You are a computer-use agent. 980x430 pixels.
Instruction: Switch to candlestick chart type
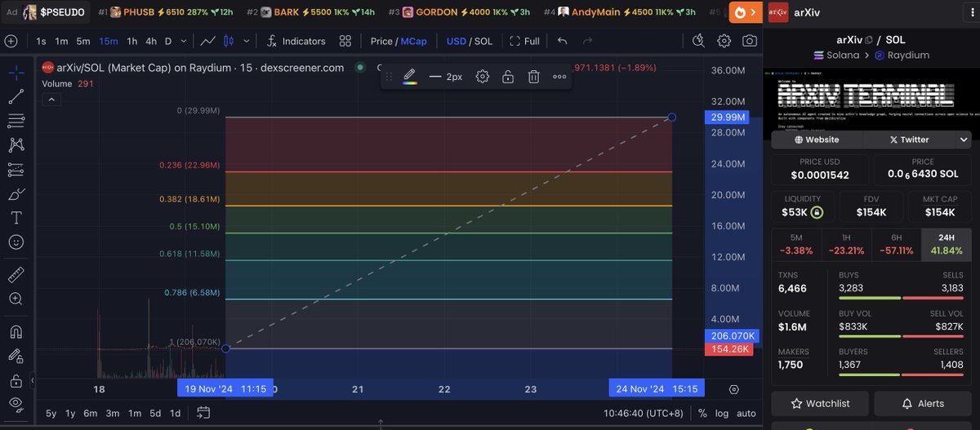(228, 41)
